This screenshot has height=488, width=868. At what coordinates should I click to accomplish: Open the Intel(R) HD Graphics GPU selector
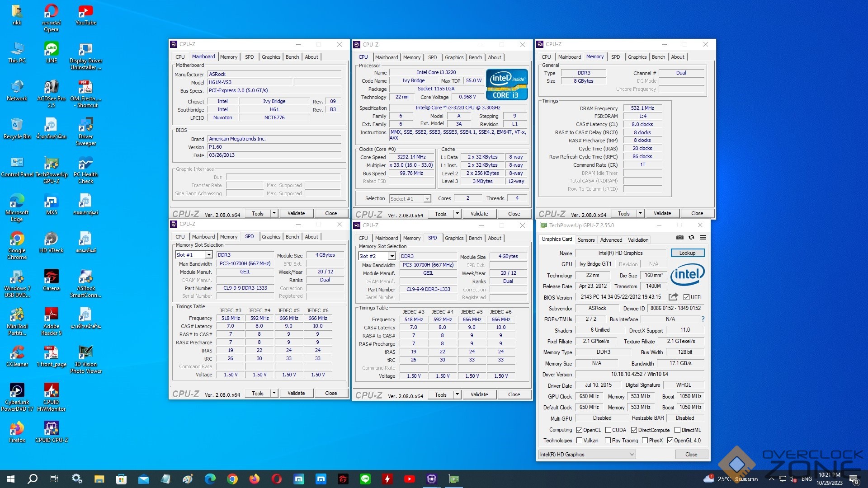pos(587,455)
